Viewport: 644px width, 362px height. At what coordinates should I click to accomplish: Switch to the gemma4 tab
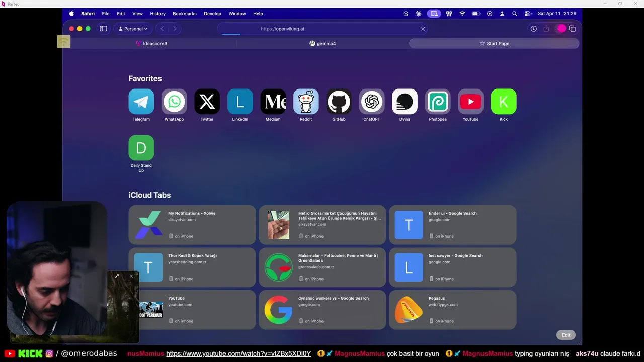(x=323, y=43)
